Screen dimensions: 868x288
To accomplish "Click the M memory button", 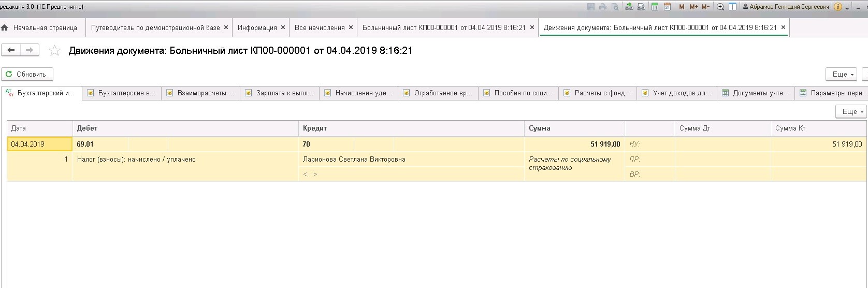I will tap(682, 7).
